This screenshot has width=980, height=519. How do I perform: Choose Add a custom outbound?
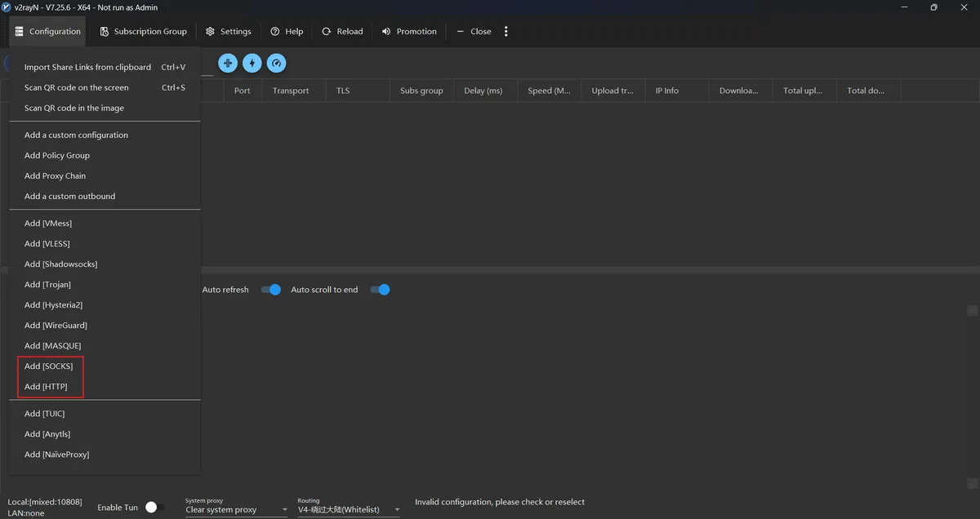pos(105,196)
